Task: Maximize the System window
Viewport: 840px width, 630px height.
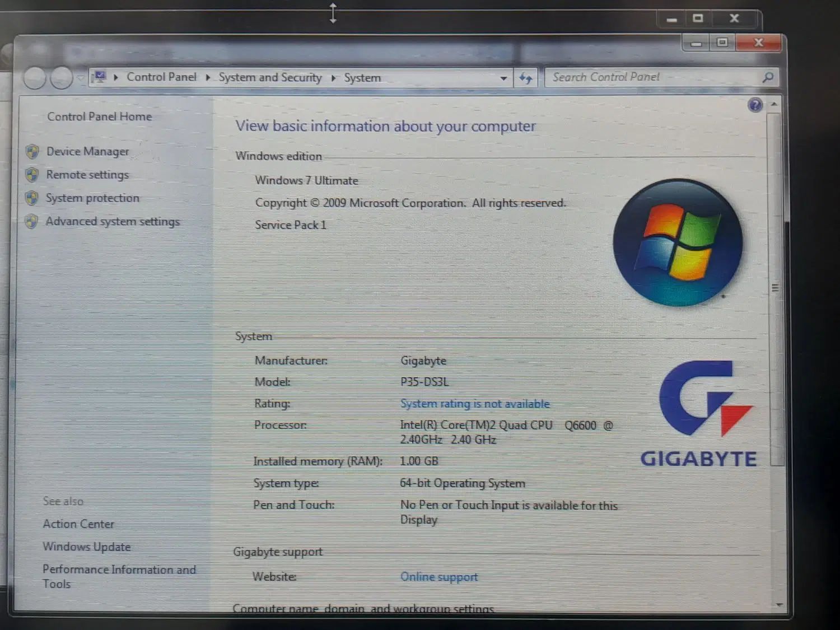Action: pyautogui.click(x=722, y=43)
